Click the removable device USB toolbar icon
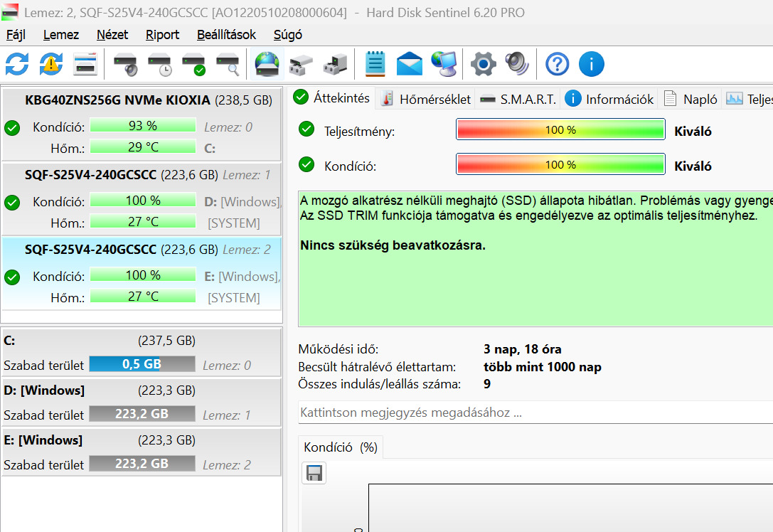This screenshot has width=773, height=532. 335,64
